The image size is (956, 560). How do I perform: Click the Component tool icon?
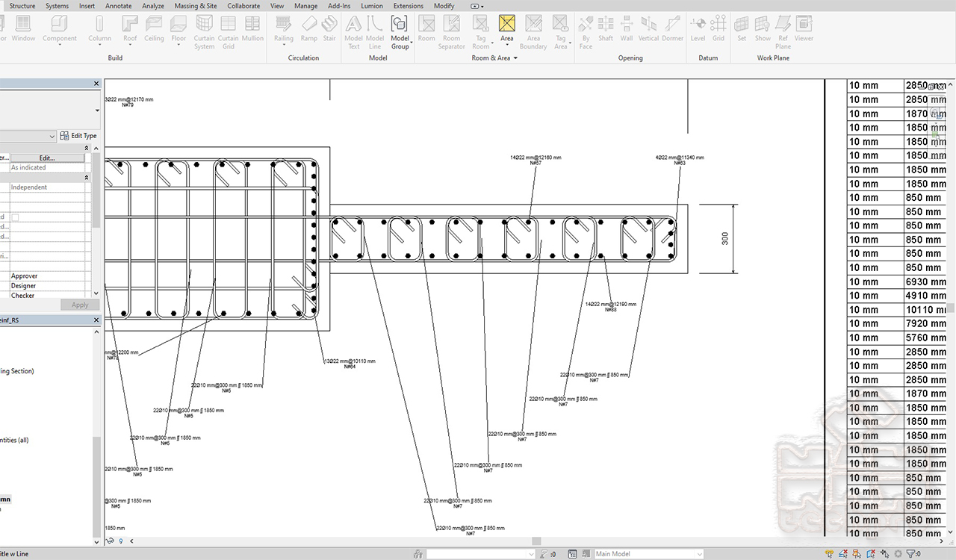coord(60,25)
